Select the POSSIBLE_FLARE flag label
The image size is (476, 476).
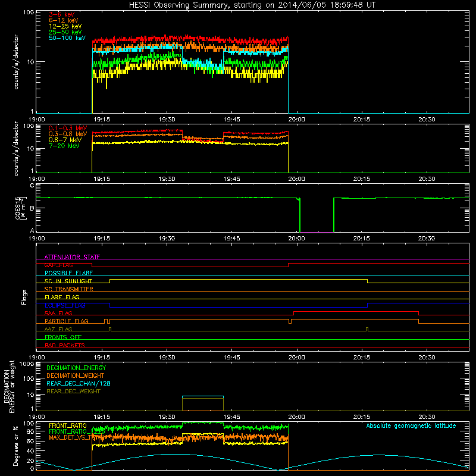click(x=68, y=273)
